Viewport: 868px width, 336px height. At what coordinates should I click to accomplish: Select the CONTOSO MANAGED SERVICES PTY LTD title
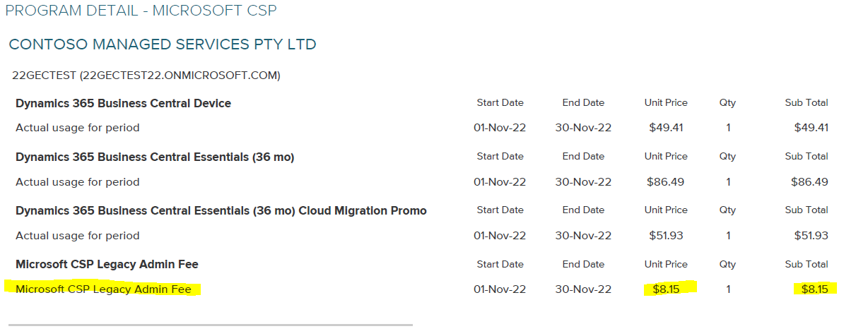(163, 44)
